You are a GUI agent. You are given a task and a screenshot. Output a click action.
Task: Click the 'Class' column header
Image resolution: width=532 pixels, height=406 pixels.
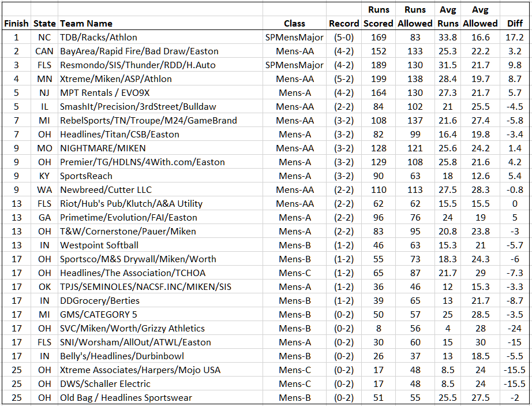coord(294,24)
